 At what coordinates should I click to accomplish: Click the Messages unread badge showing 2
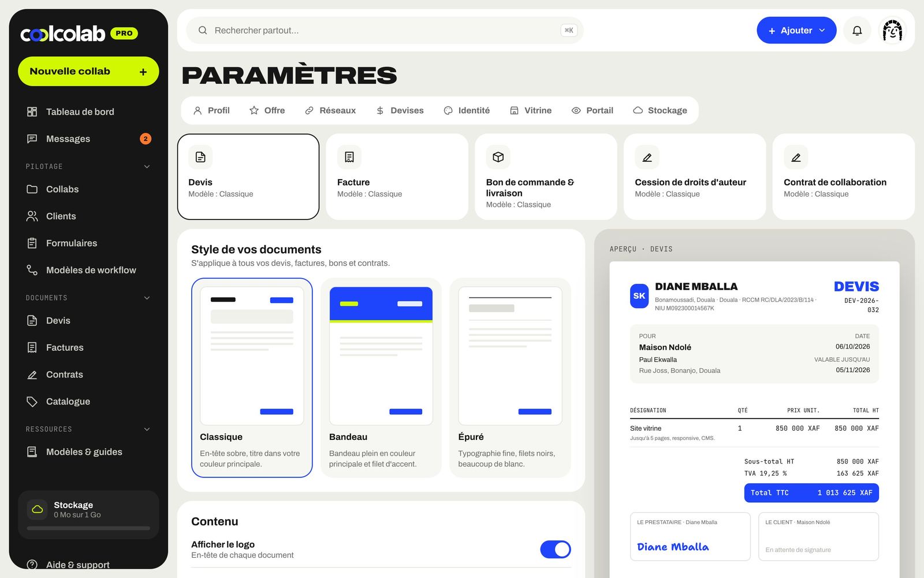146,139
